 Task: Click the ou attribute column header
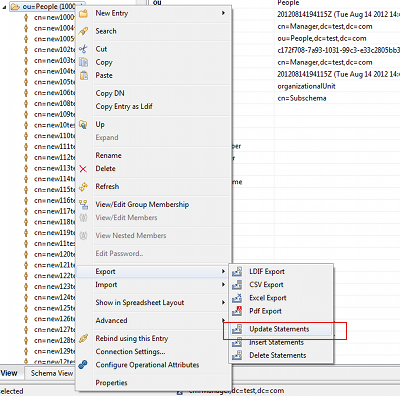click(x=157, y=3)
